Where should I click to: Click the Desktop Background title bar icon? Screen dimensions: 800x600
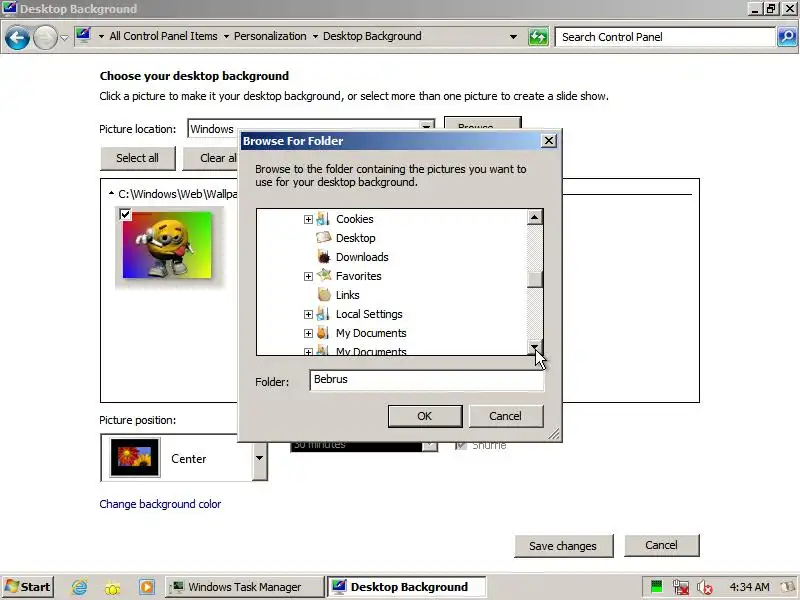click(x=10, y=8)
